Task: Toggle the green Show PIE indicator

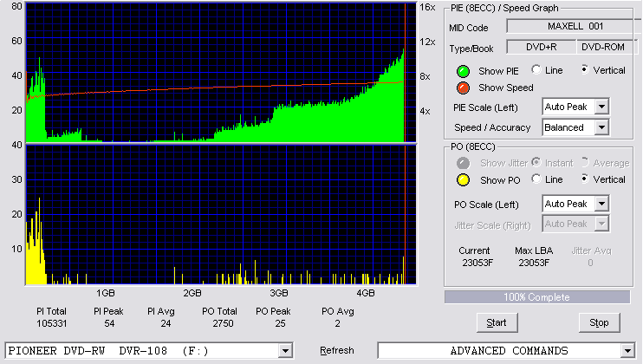Action: coord(463,71)
